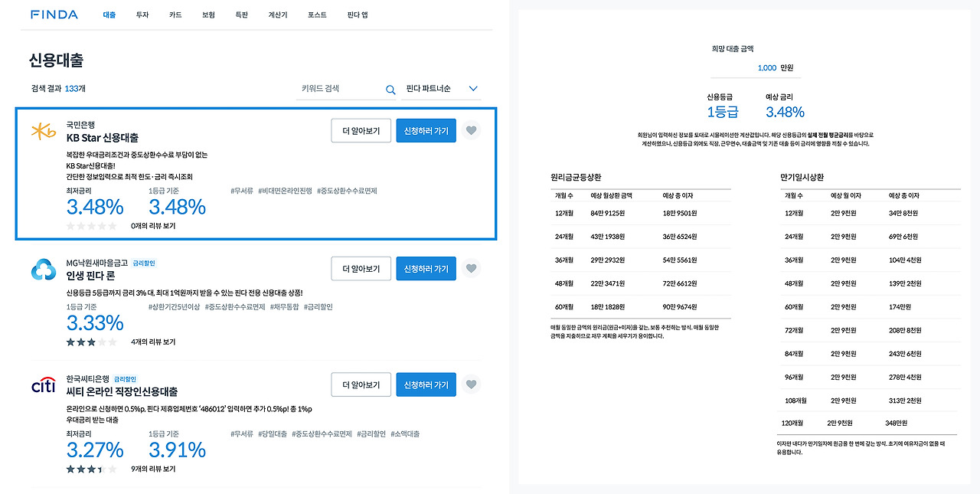
Task: Open the 대출 menu
Action: click(x=109, y=15)
